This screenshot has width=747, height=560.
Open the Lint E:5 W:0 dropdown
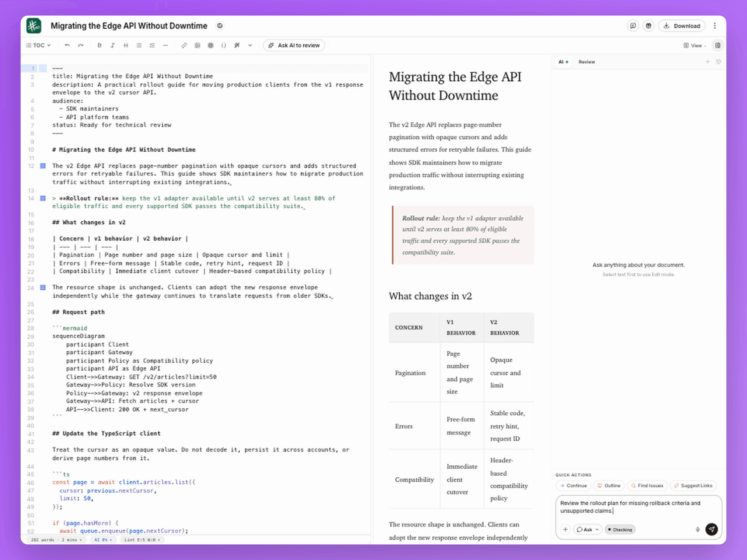click(x=142, y=540)
